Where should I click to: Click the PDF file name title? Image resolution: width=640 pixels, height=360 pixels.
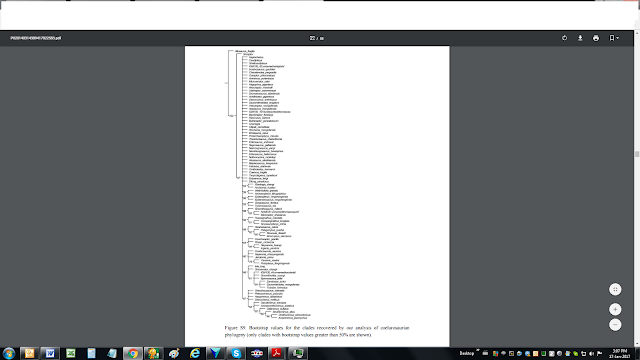36,38
